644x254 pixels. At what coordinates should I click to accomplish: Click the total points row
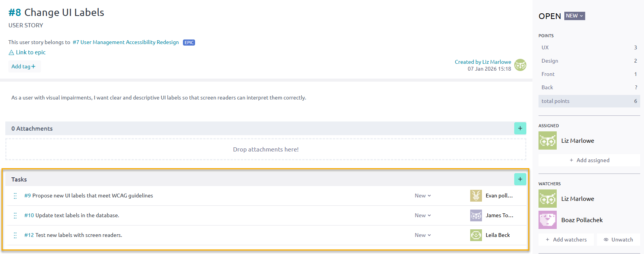click(589, 101)
